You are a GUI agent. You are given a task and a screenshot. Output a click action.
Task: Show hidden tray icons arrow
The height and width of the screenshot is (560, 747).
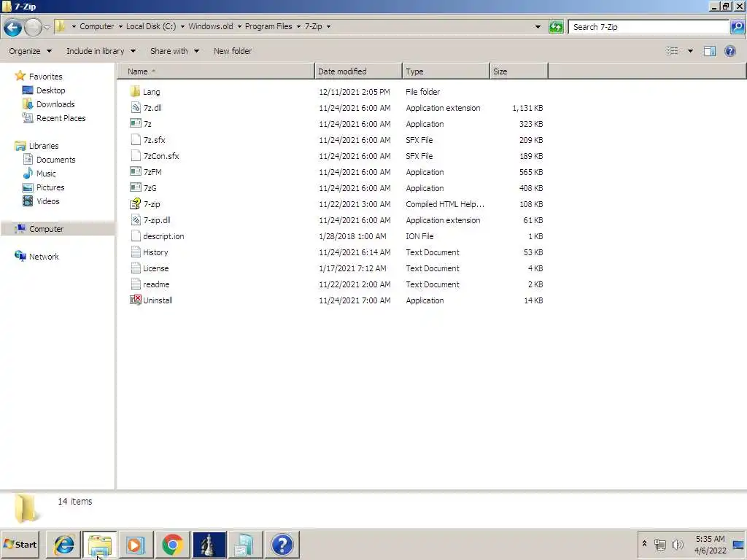point(644,543)
